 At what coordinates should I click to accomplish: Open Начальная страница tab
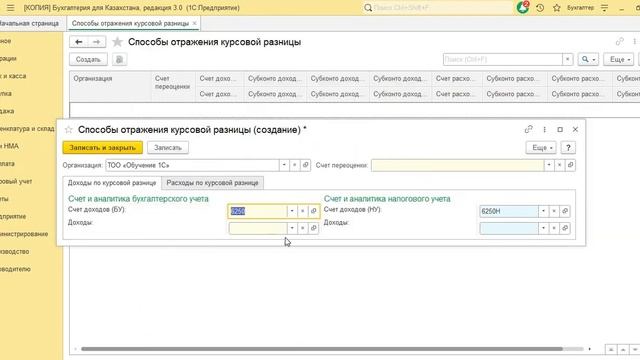coord(29,23)
